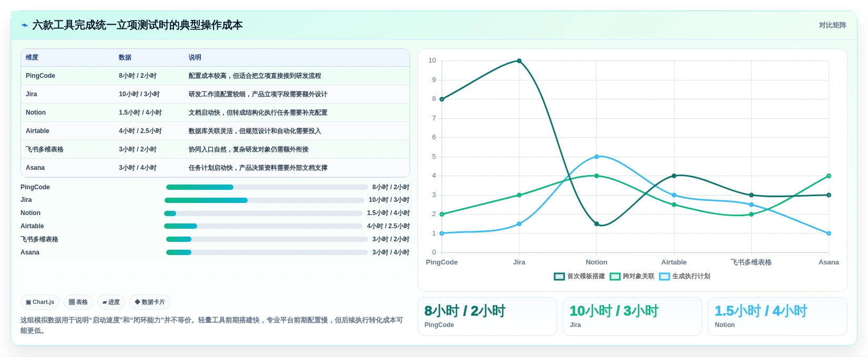Toggle the 首次模板搭建 legend item

pyautogui.click(x=579, y=277)
